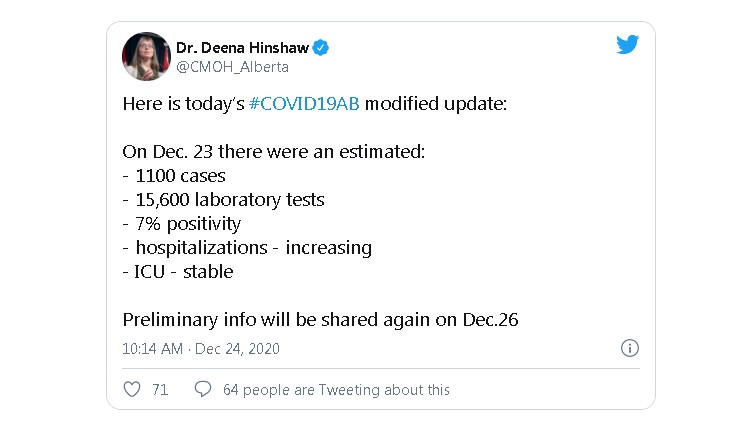The image size is (746, 421).
Task: Click the 10:14 AM Dec 24, 2020 timestamp
Action: pos(201,349)
